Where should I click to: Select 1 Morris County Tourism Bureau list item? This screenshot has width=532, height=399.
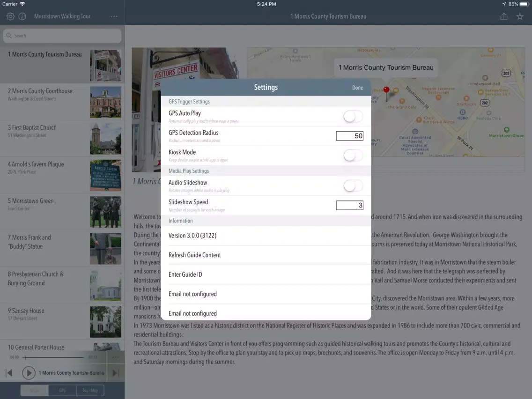(x=62, y=65)
